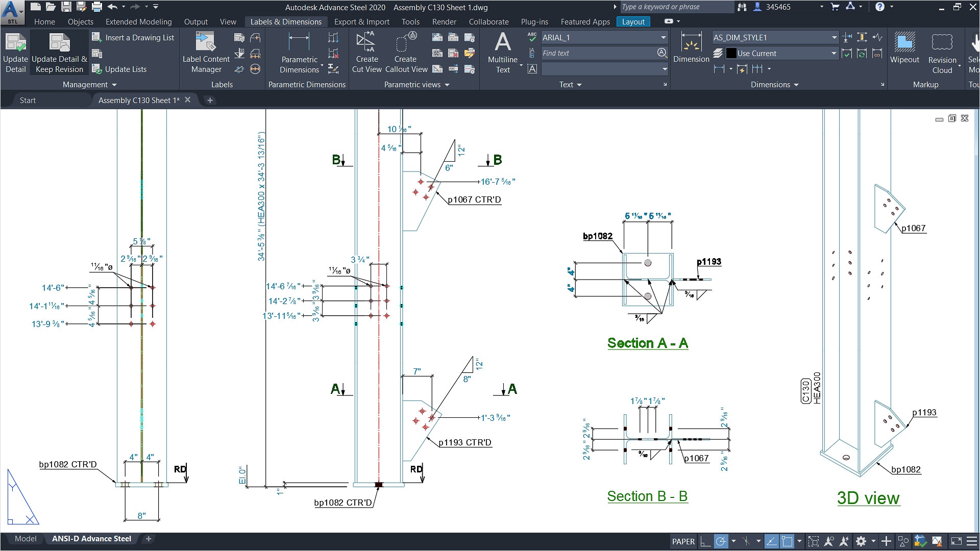Switch to Extended Modeling tab
980x551 pixels.
pos(139,21)
